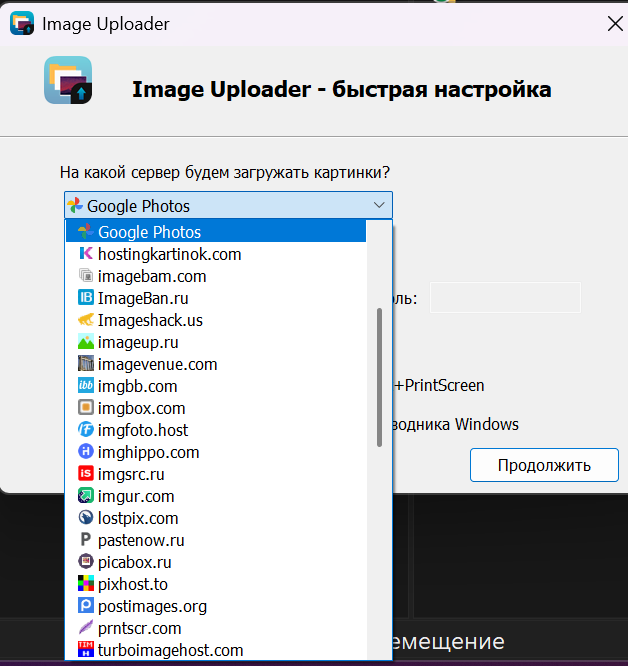This screenshot has height=666, width=628.
Task: Click the imghippo.com H icon
Action: 85,452
